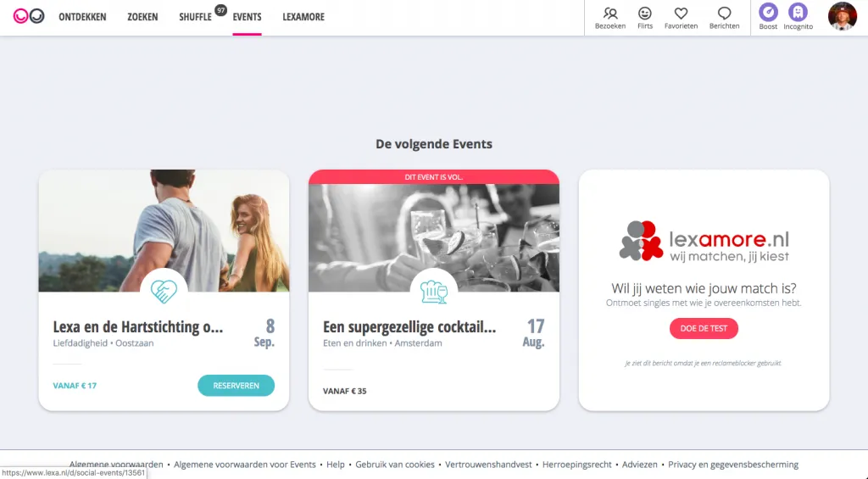The width and height of the screenshot is (868, 479).
Task: Open Algemene voorwaarden voor Events link
Action: 245,465
